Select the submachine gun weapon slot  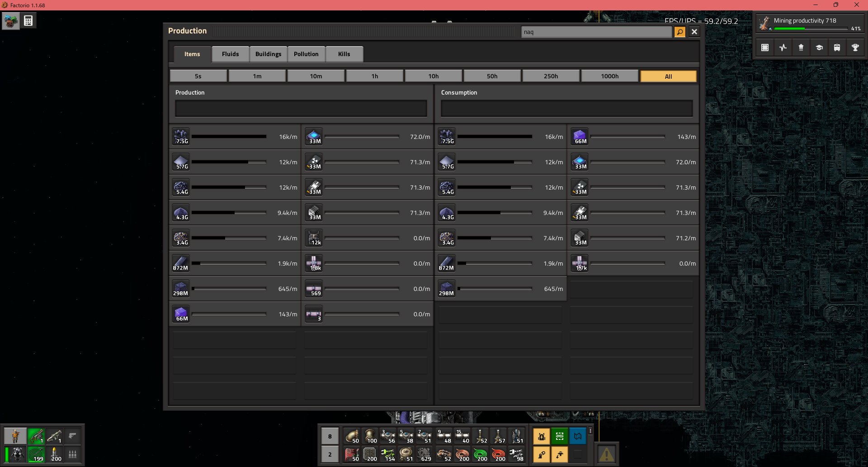coord(36,436)
